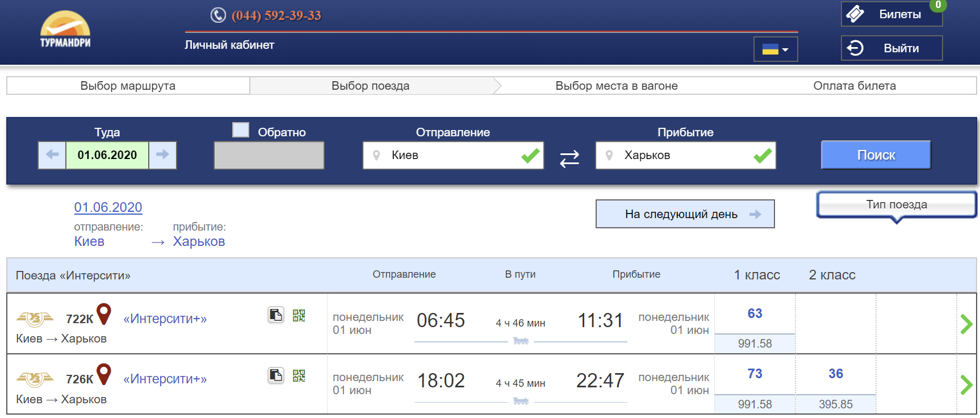This screenshot has width=980, height=418.
Task: Click the ТУРМАНДРИ logo
Action: tap(65, 30)
